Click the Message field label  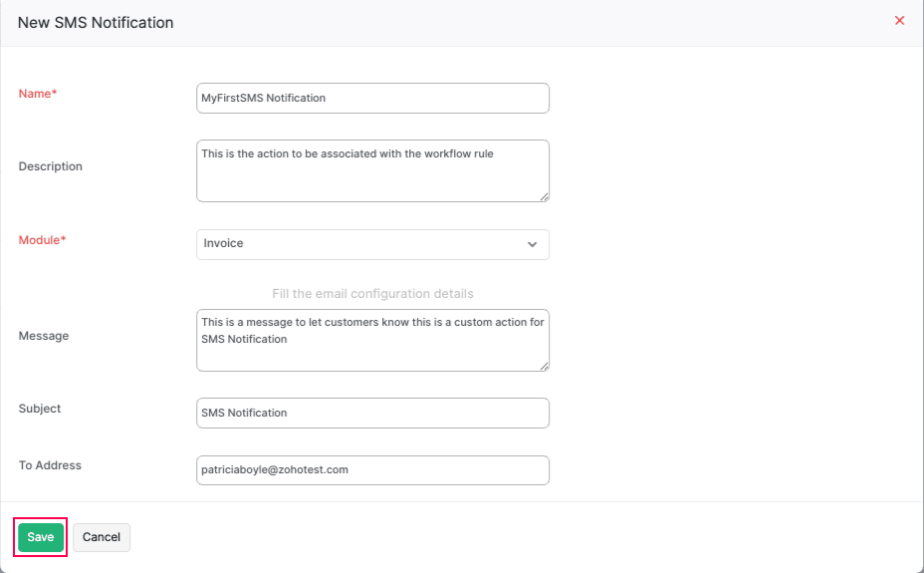[44, 336]
